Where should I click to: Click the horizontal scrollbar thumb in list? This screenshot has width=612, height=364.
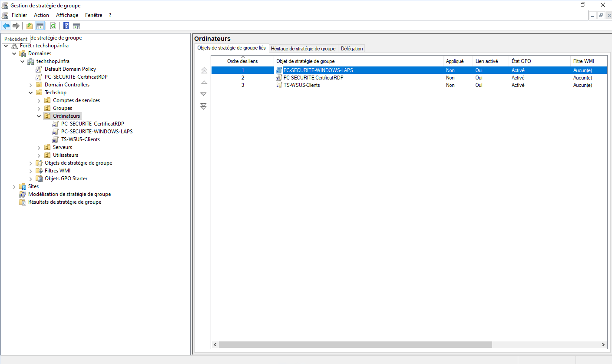[x=355, y=345]
